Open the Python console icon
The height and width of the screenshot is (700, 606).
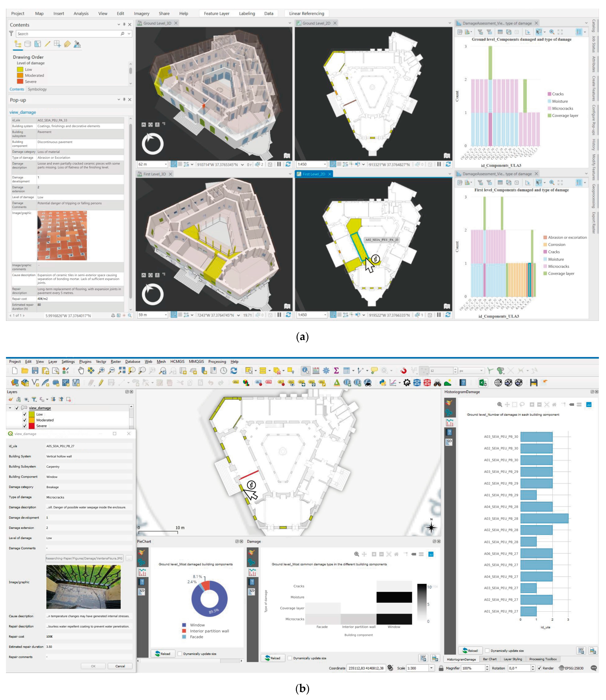383,383
